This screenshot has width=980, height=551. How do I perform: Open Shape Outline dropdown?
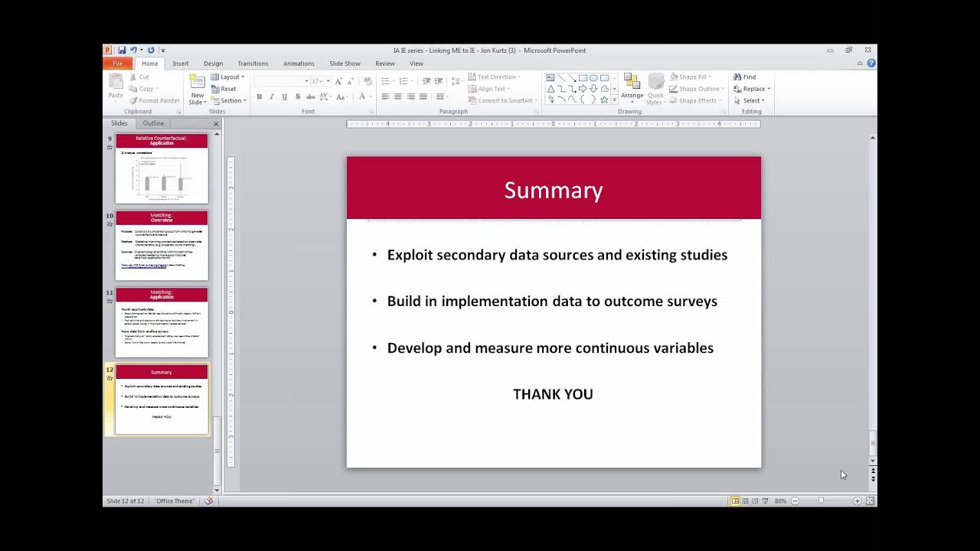(x=695, y=89)
